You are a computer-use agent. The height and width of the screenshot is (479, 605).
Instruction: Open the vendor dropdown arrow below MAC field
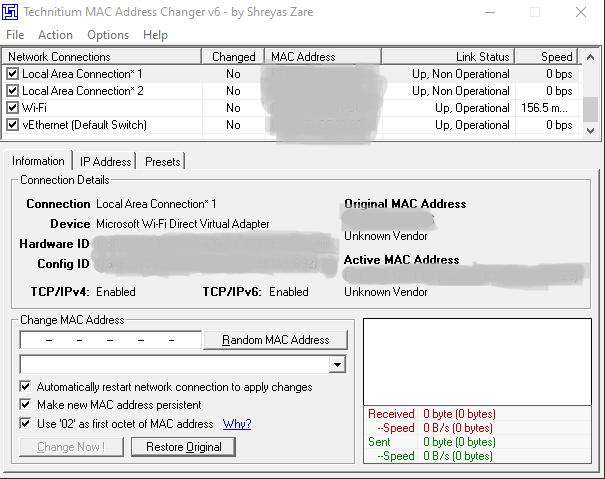tap(337, 364)
